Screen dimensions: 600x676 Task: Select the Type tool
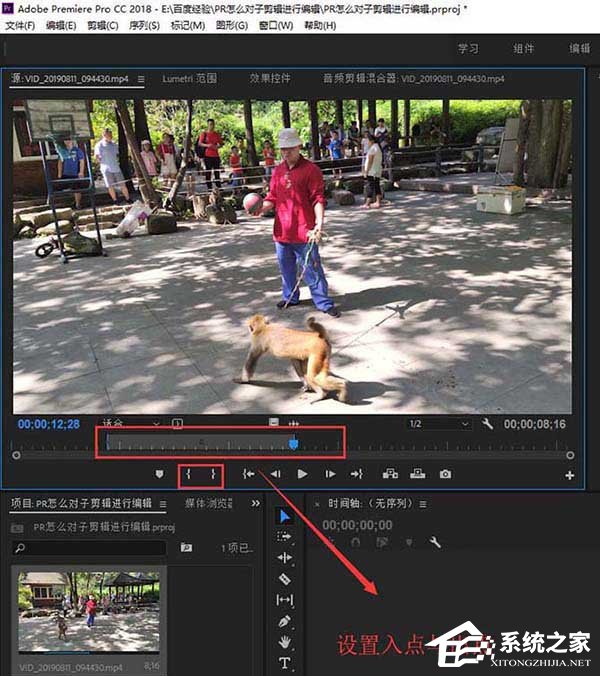pyautogui.click(x=284, y=663)
